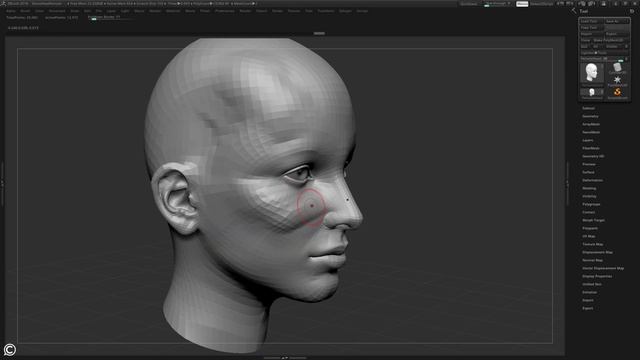Click the DefaultZScript button

click(x=542, y=4)
